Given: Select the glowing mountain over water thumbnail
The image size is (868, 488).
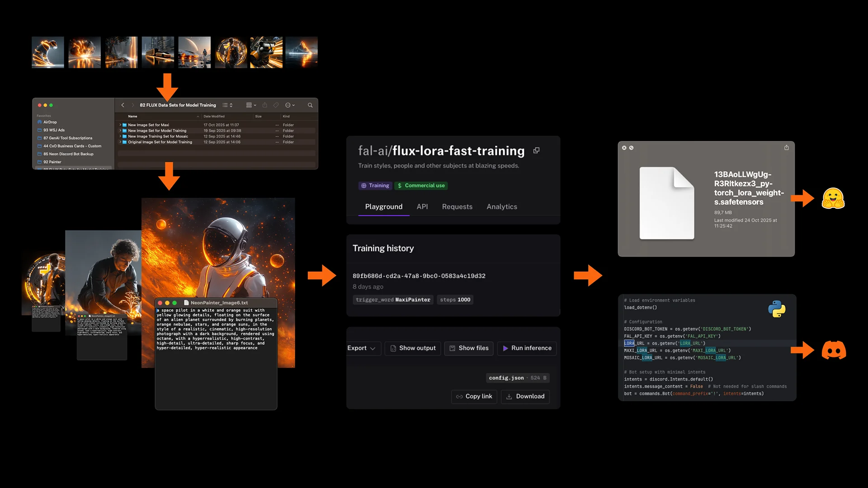Looking at the screenshot, I should [302, 52].
